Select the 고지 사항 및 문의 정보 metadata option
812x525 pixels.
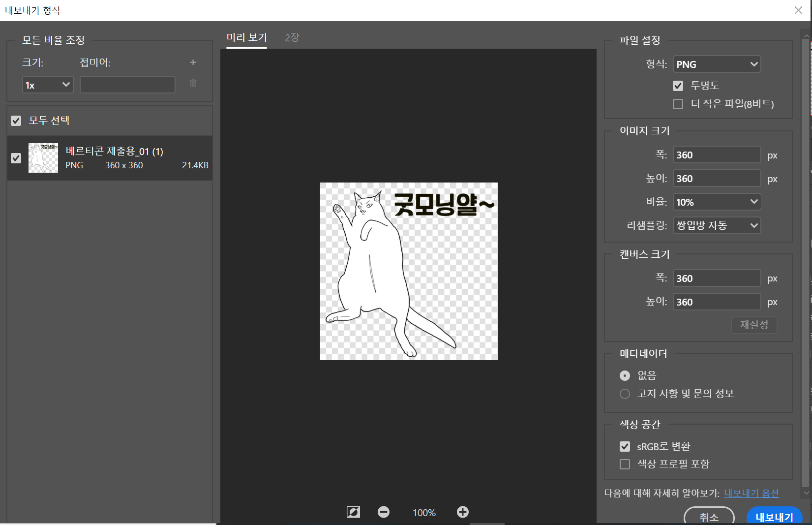(625, 393)
